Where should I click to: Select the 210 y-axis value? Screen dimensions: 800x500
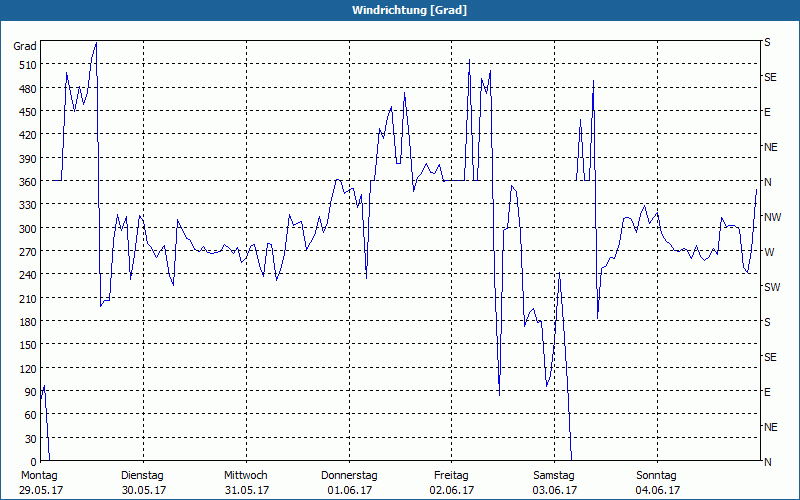coord(28,298)
